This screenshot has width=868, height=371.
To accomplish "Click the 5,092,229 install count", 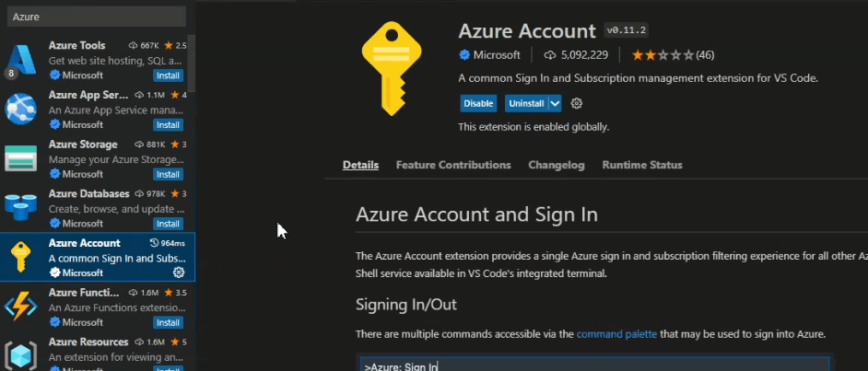I will click(584, 55).
